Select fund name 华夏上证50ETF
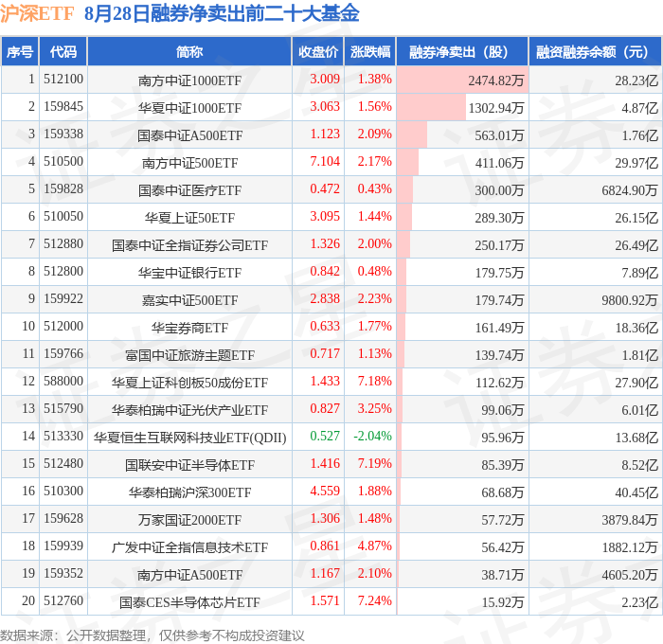663x644 pixels. click(189, 218)
